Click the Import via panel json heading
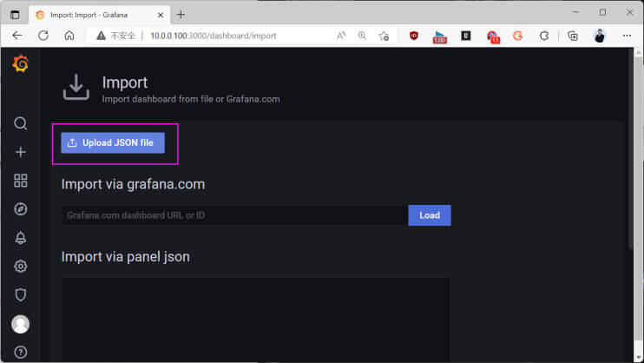The image size is (644, 363). [x=126, y=257]
